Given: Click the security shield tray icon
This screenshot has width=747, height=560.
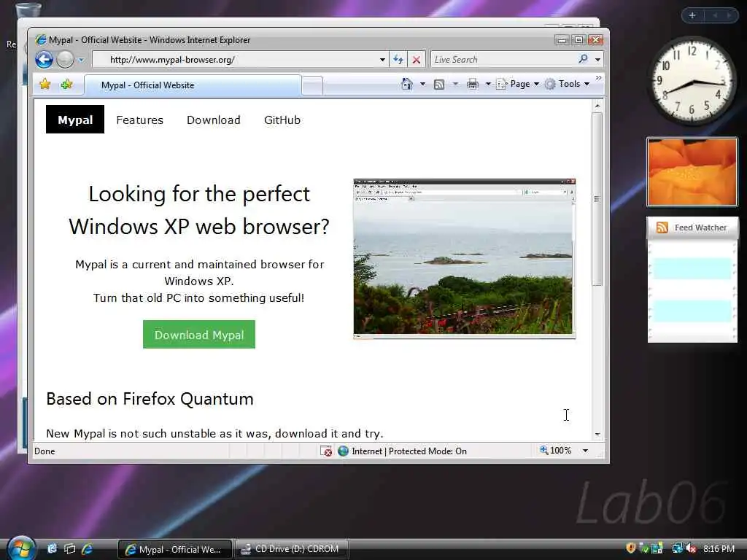Looking at the screenshot, I should click(631, 548).
